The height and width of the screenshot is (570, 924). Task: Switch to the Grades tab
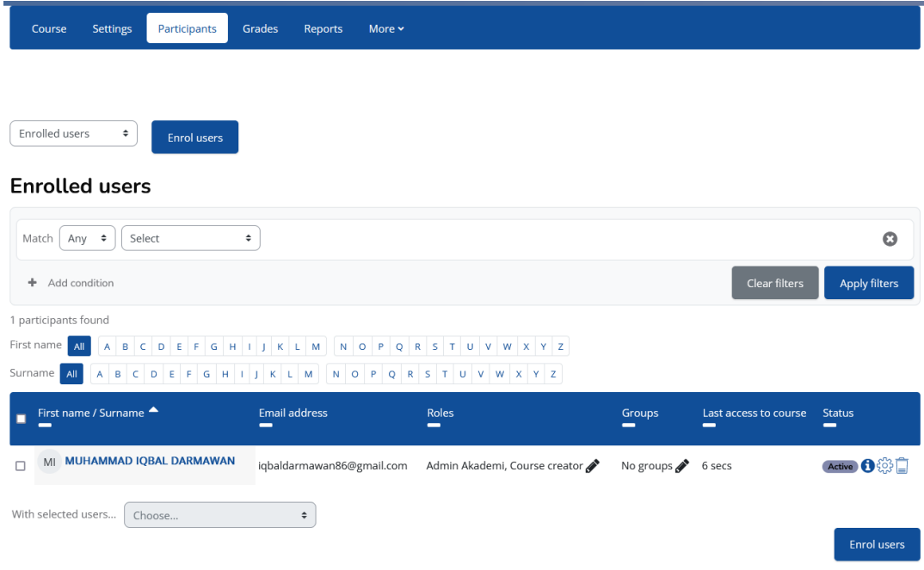[260, 28]
